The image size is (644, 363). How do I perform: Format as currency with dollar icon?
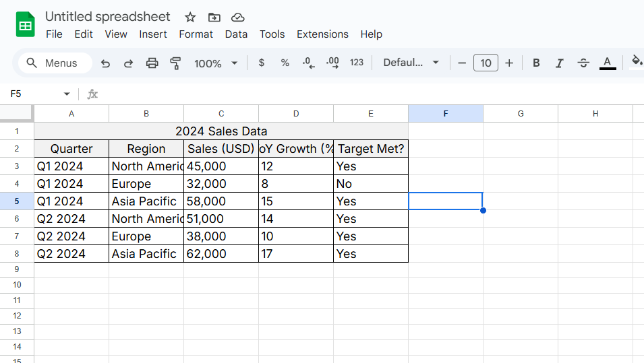262,63
